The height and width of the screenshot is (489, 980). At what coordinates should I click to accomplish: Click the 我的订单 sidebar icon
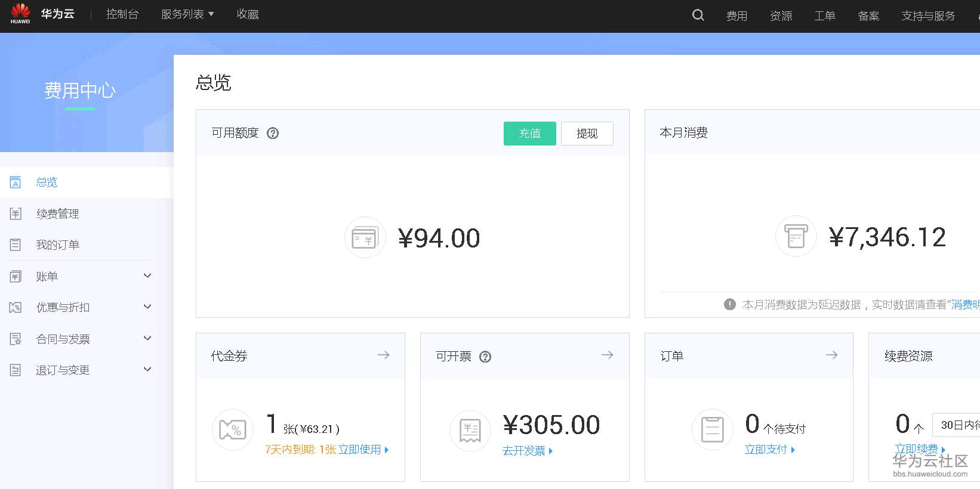pyautogui.click(x=16, y=244)
